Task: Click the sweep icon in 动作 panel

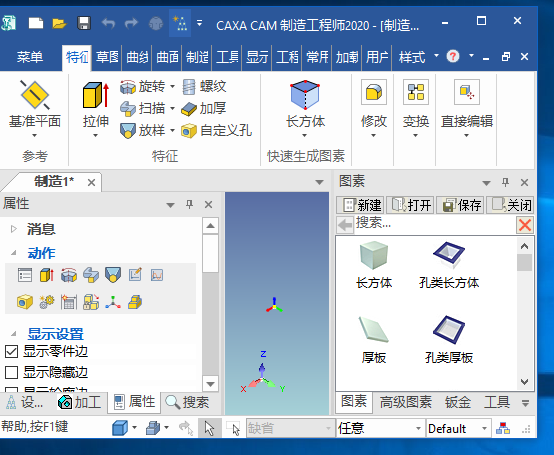Action: click(x=91, y=275)
